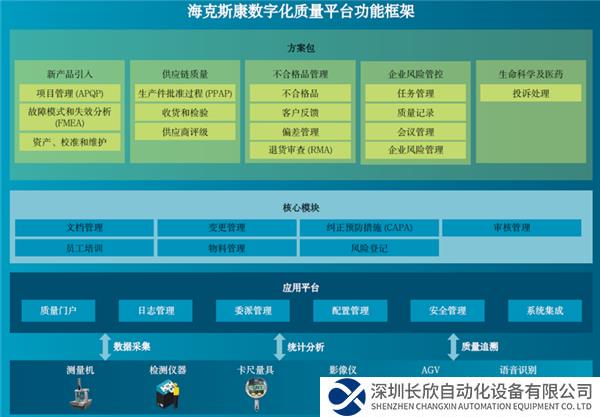600x417 pixels.
Task: Open 质量门户 in the application platform
Action: (59, 311)
